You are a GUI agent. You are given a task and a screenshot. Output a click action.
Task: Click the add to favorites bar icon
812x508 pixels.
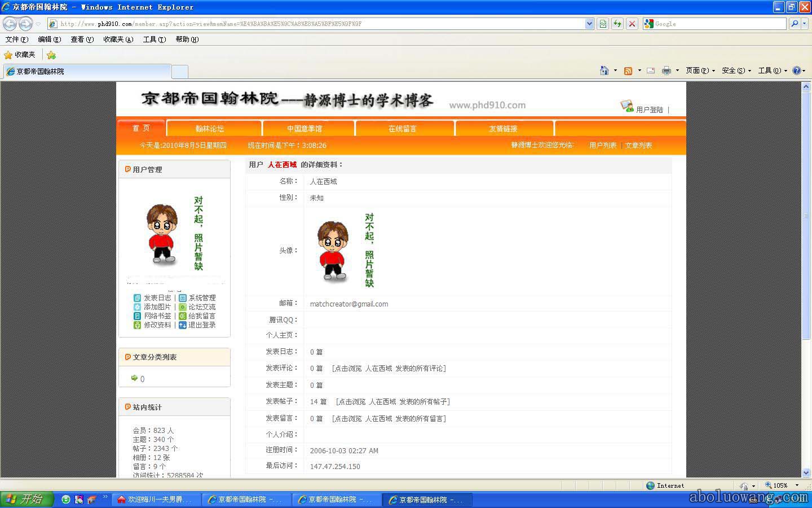51,55
